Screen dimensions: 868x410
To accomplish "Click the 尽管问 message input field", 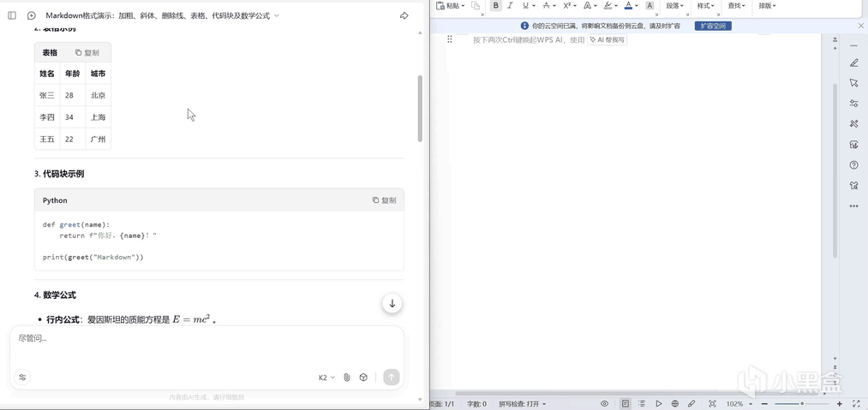I will pos(207,338).
